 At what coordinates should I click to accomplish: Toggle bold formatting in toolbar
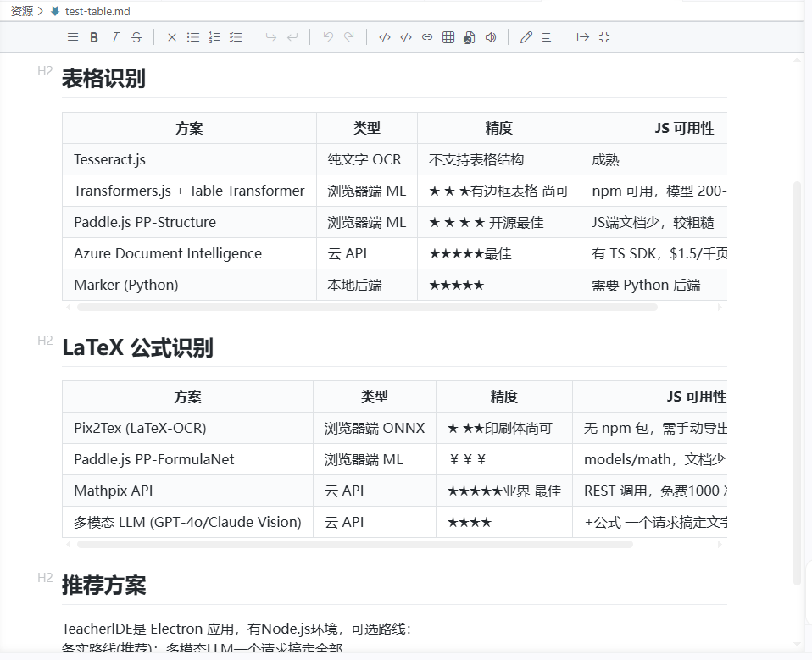coord(94,37)
